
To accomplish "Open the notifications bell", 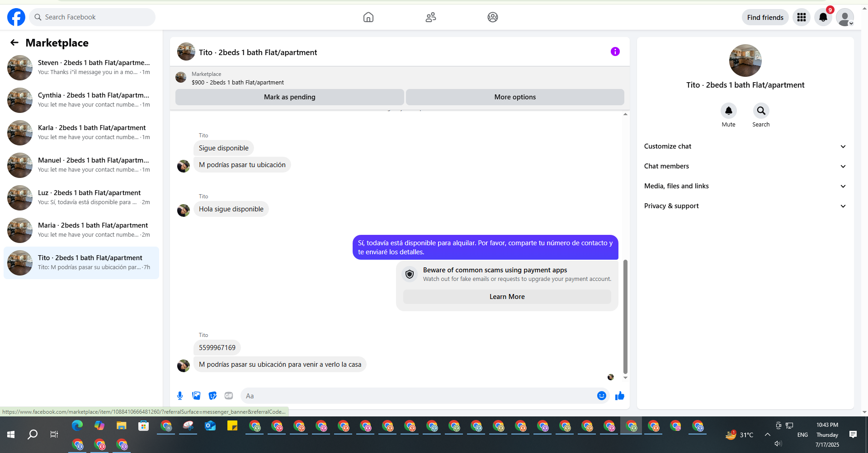I will pyautogui.click(x=823, y=17).
